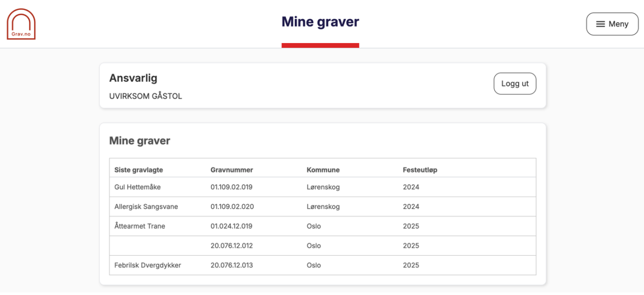Select the Febrilsk Dvergdykker row

[323, 265]
